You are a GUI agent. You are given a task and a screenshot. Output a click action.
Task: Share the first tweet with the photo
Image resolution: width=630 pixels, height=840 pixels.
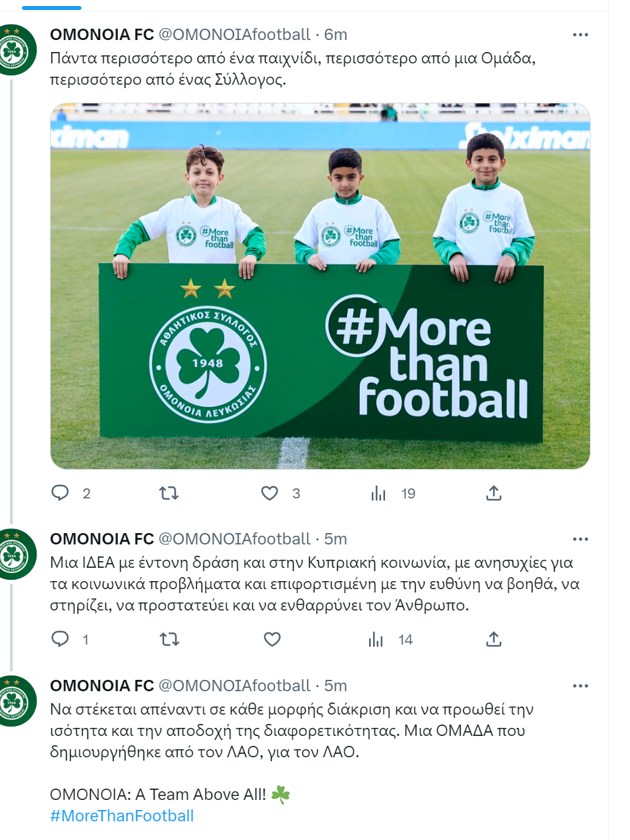(493, 493)
